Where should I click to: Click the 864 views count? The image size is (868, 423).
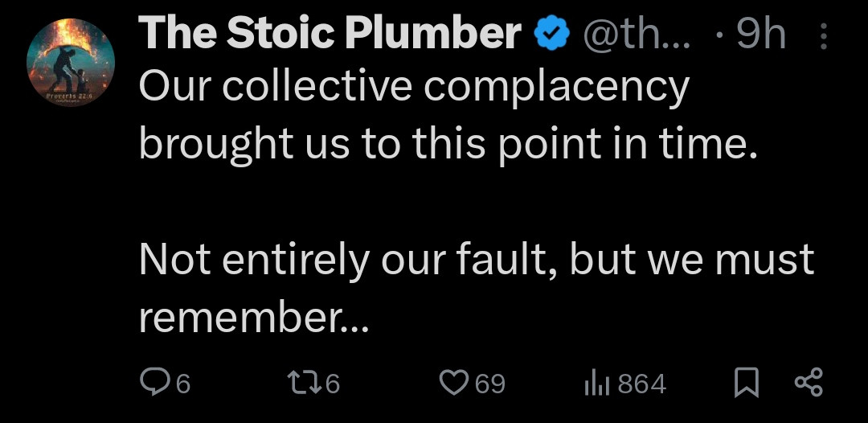point(642,384)
